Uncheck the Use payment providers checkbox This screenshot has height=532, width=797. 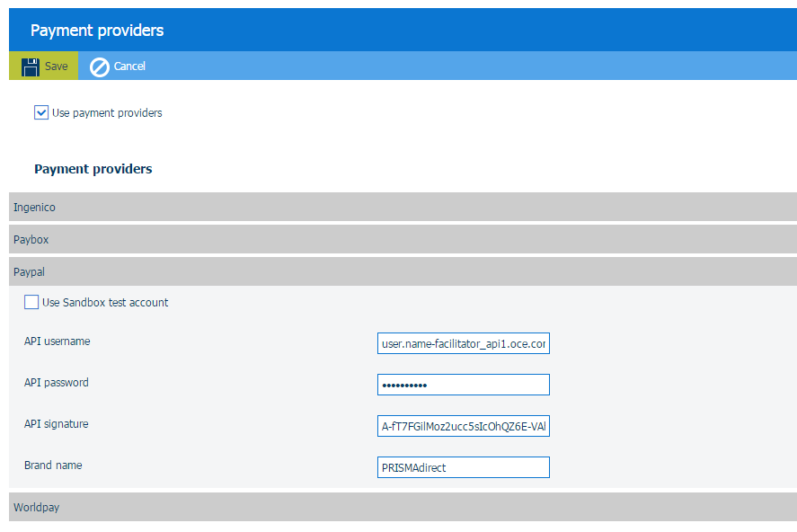[41, 113]
